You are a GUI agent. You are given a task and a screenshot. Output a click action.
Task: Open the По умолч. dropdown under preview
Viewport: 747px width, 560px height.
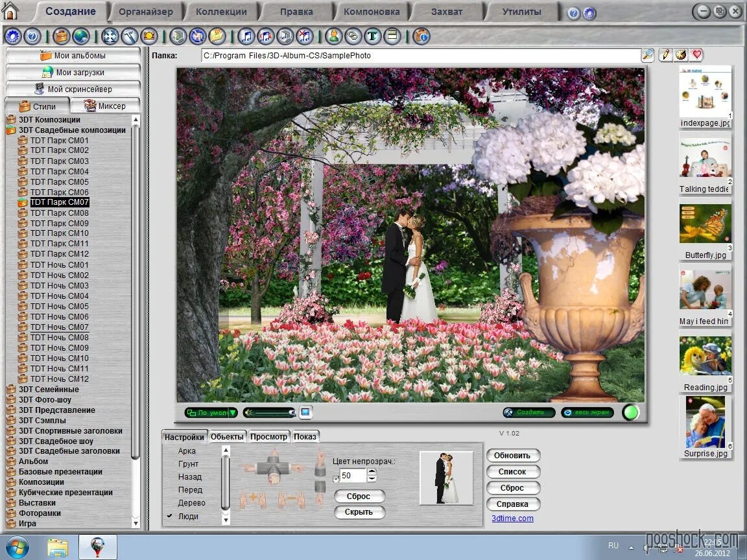tap(211, 413)
